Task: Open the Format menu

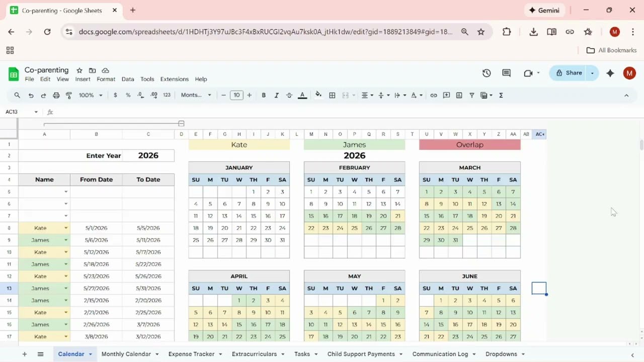Action: point(106,79)
